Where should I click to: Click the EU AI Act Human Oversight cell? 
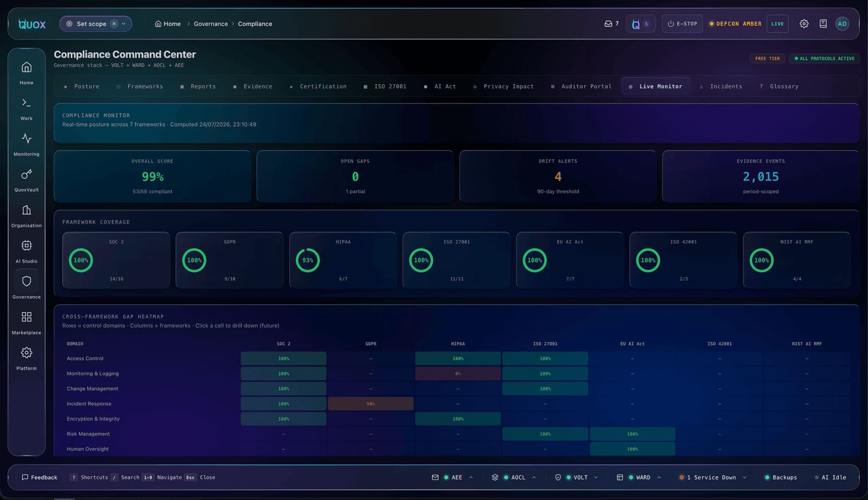pos(633,449)
